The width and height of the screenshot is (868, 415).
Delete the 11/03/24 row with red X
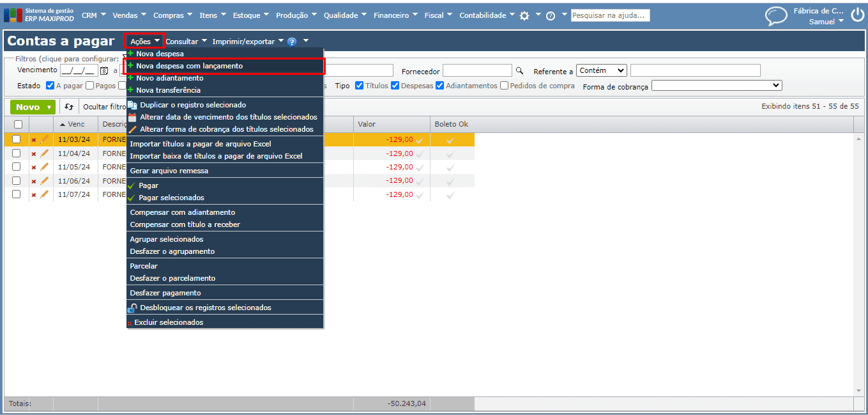(x=34, y=140)
